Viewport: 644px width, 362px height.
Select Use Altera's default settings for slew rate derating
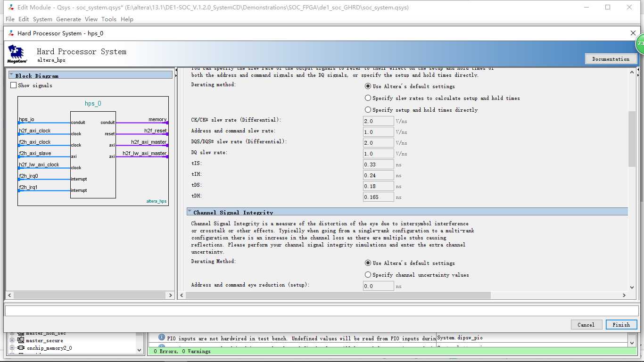pos(368,86)
